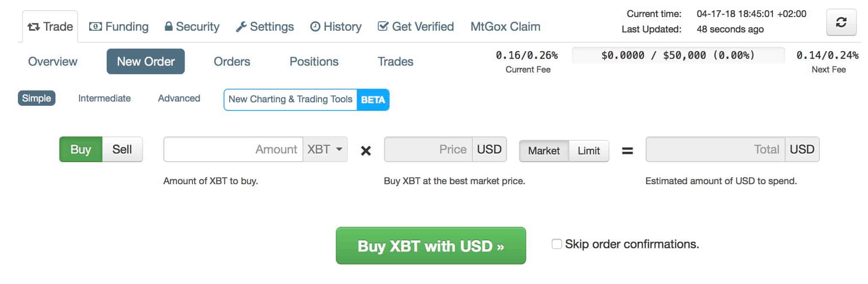Image resolution: width=868 pixels, height=284 pixels.
Task: Open History tab with clock icon
Action: [x=336, y=26]
